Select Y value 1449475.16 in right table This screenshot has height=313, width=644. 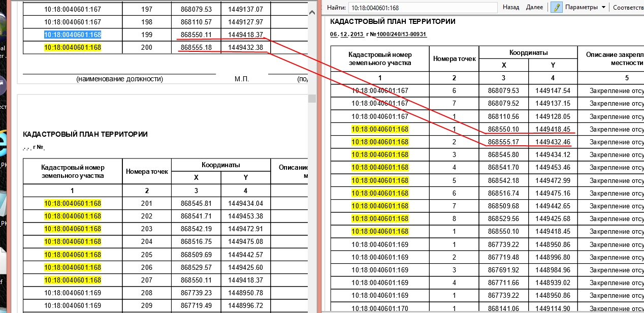click(x=553, y=193)
